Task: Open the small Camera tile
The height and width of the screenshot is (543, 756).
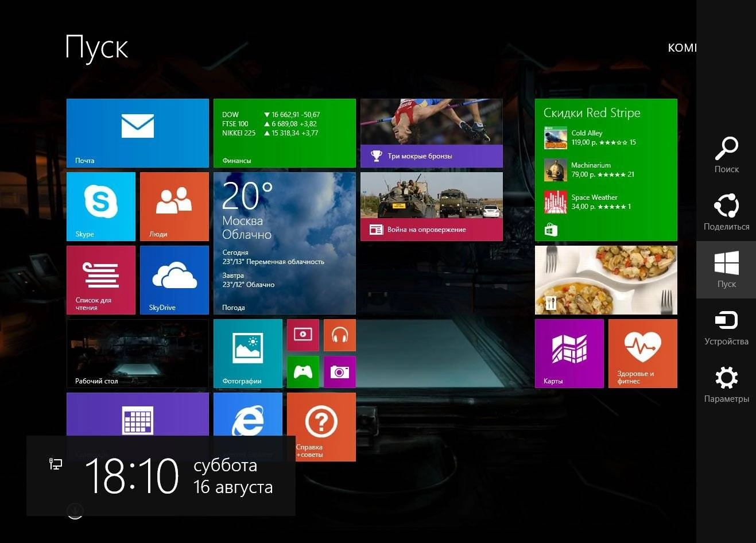Action: [340, 372]
